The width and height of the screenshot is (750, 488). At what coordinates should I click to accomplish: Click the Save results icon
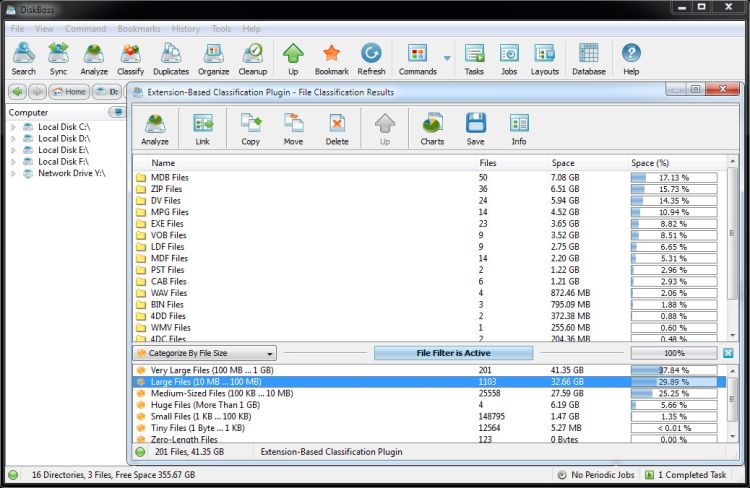tap(475, 129)
